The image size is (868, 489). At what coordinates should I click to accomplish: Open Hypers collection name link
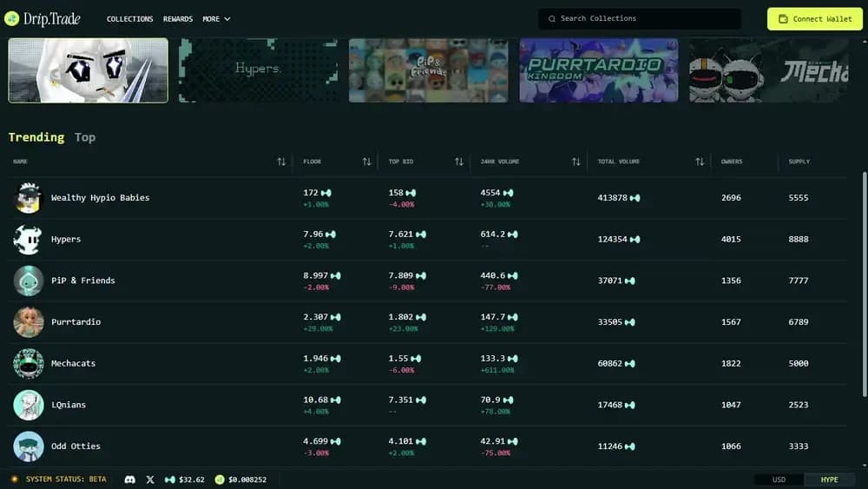pos(66,239)
